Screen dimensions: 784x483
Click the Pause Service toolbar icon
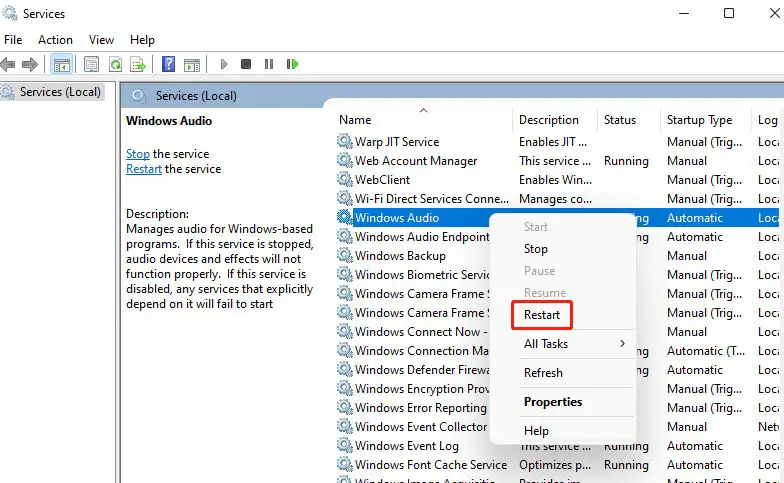click(269, 64)
